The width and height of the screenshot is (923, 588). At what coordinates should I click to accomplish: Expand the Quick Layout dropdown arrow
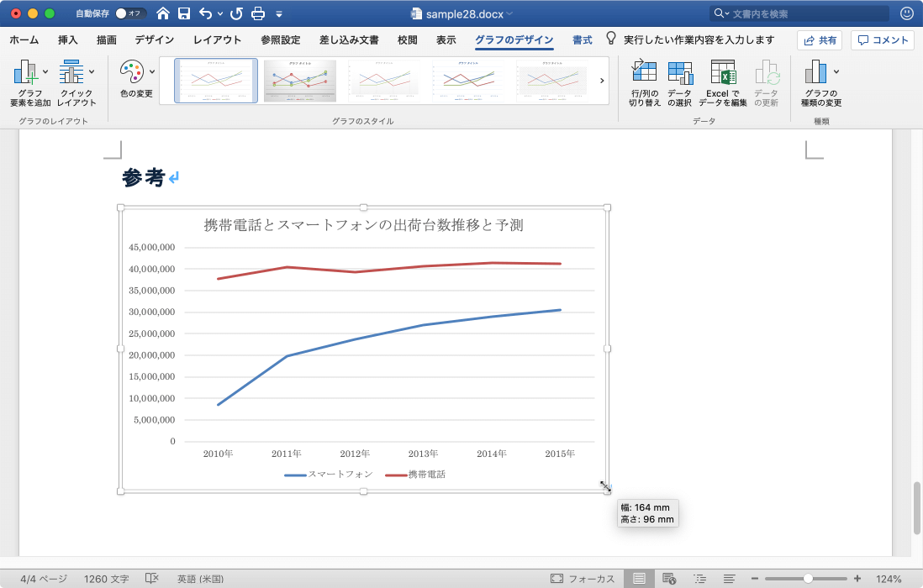click(x=92, y=71)
